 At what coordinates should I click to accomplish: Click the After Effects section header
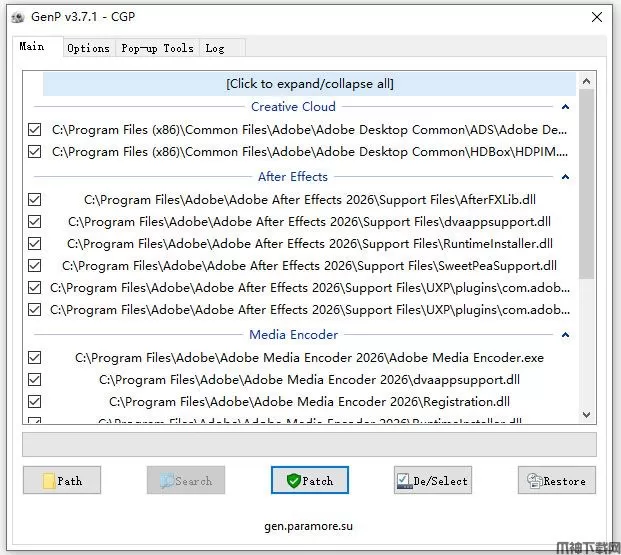(x=293, y=177)
